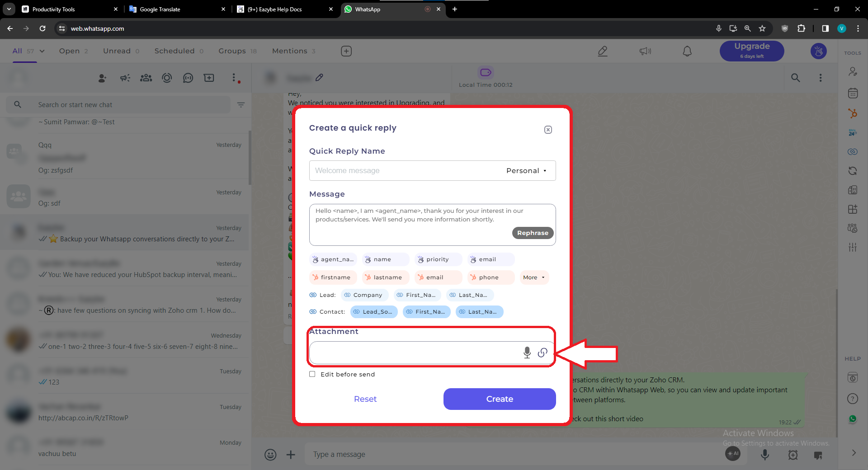Click the AI assistant icon in message bar
868x470 pixels.
[x=733, y=454]
